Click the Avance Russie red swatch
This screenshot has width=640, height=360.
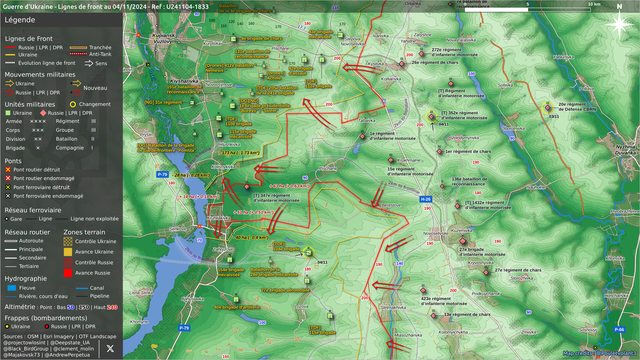pyautogui.click(x=68, y=273)
